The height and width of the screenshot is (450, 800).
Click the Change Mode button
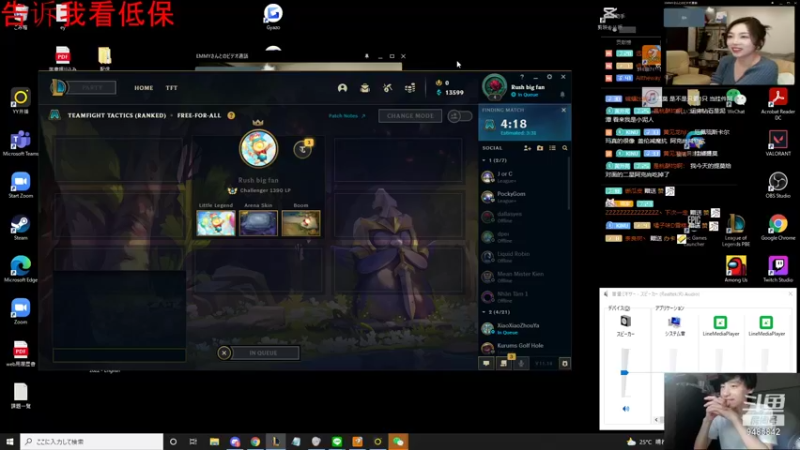[410, 116]
